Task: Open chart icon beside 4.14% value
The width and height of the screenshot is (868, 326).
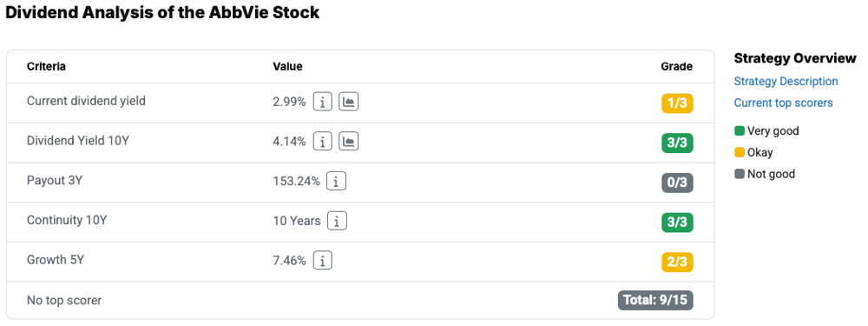Action: [x=349, y=142]
